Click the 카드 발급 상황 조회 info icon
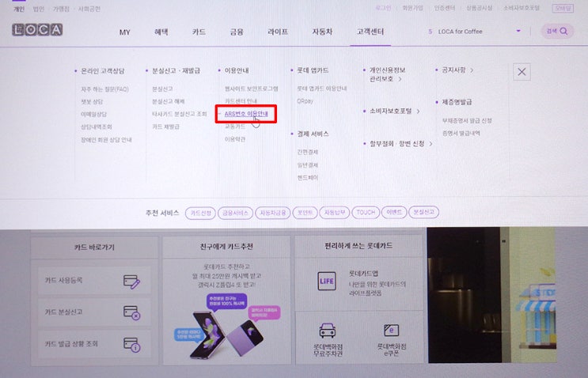Viewport: 588px width, 378px height. [x=131, y=344]
